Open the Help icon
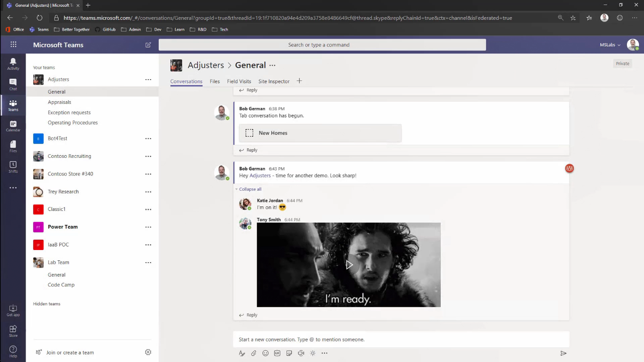 click(13, 352)
